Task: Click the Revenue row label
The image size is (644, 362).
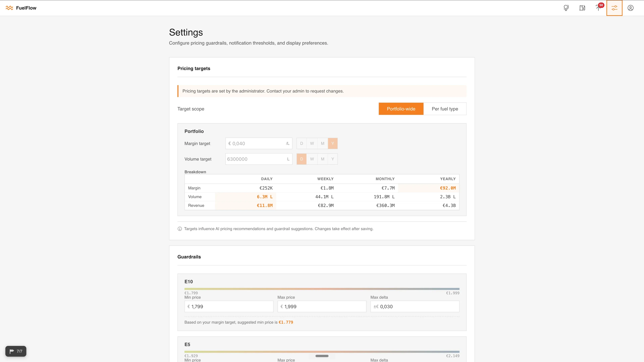Action: pos(196,206)
